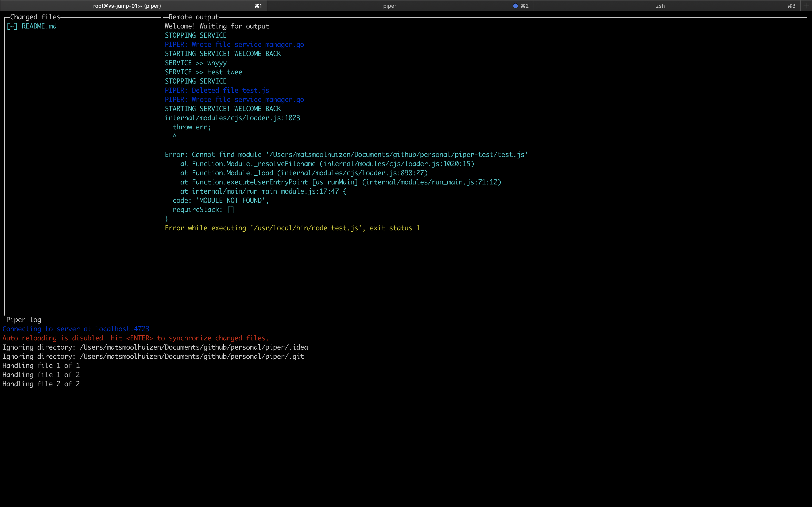Click the caret marker under throw err
This screenshot has height=507, width=812.
pyautogui.click(x=174, y=136)
